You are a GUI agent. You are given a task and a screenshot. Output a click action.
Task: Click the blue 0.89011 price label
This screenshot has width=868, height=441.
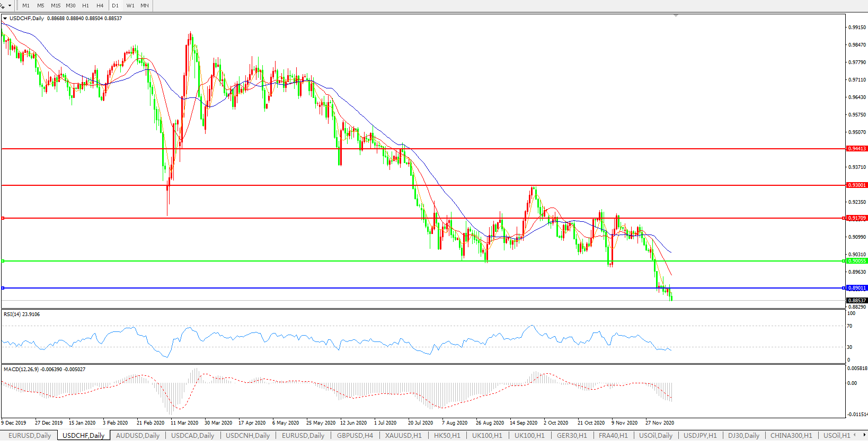coord(856,288)
